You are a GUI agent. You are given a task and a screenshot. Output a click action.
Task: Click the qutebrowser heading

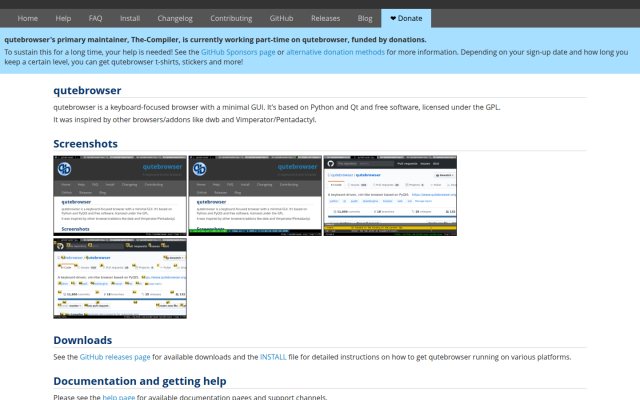[87, 90]
